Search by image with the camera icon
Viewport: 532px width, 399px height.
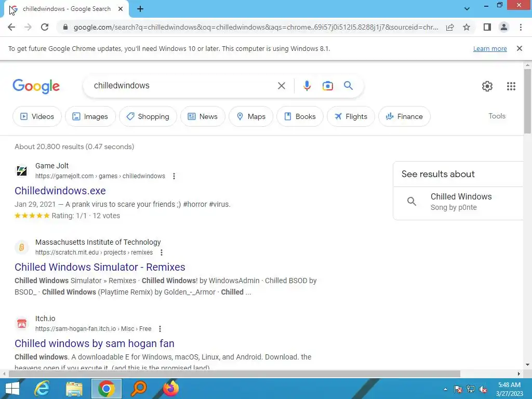(x=327, y=86)
